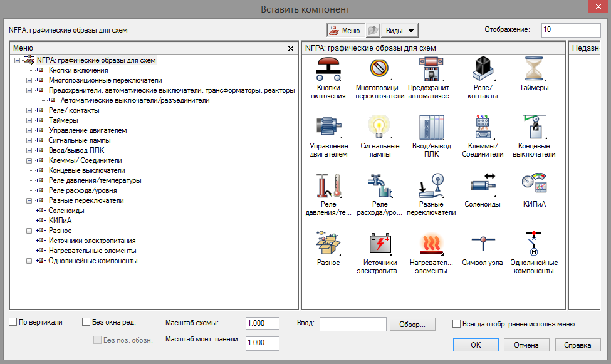Expand Многопозиционные переключатели tree node
The width and height of the screenshot is (611, 364).
click(x=29, y=80)
